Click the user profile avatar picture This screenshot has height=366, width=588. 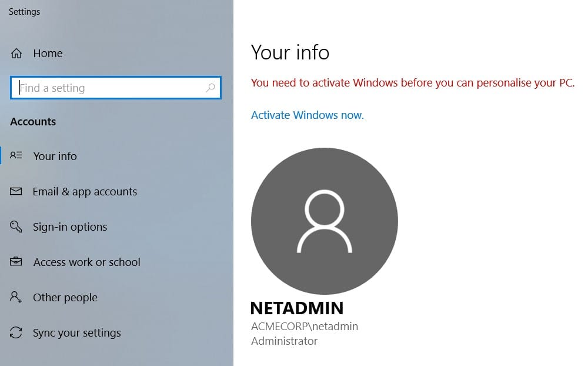(325, 221)
